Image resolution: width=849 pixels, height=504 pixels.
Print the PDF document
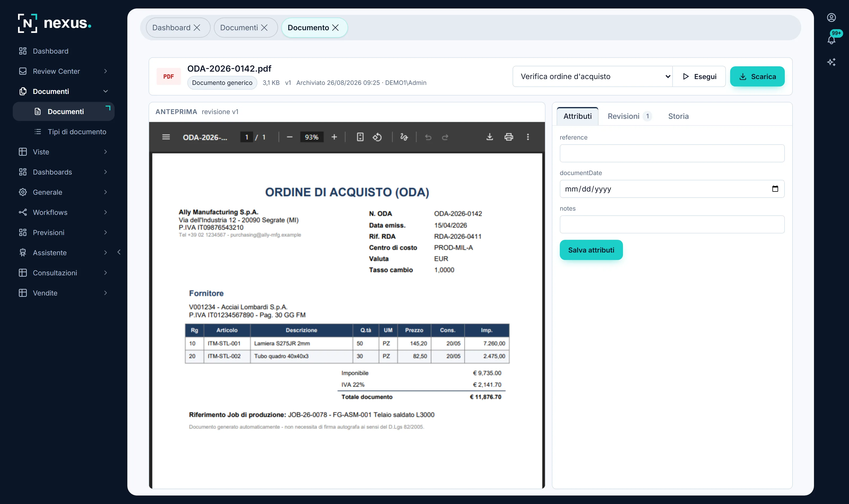pyautogui.click(x=508, y=137)
